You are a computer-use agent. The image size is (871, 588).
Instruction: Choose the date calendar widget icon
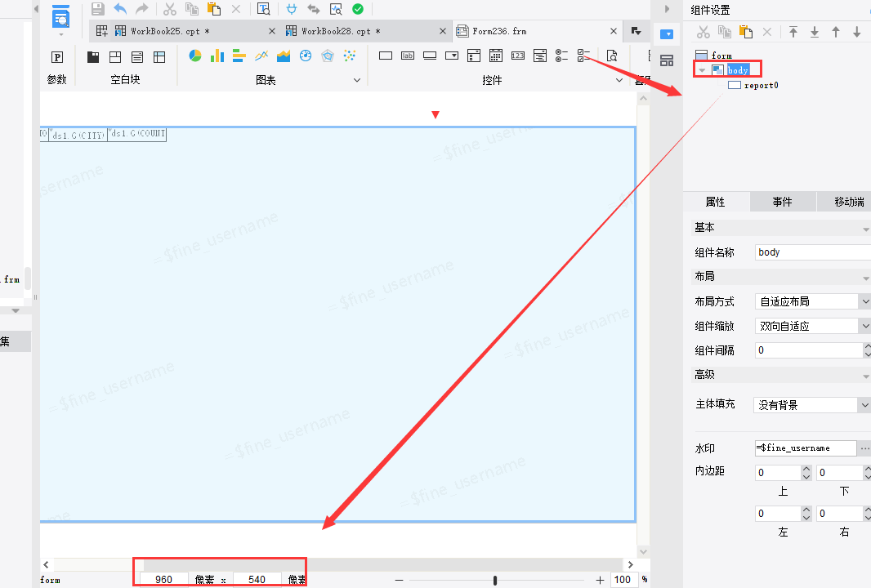pyautogui.click(x=496, y=56)
